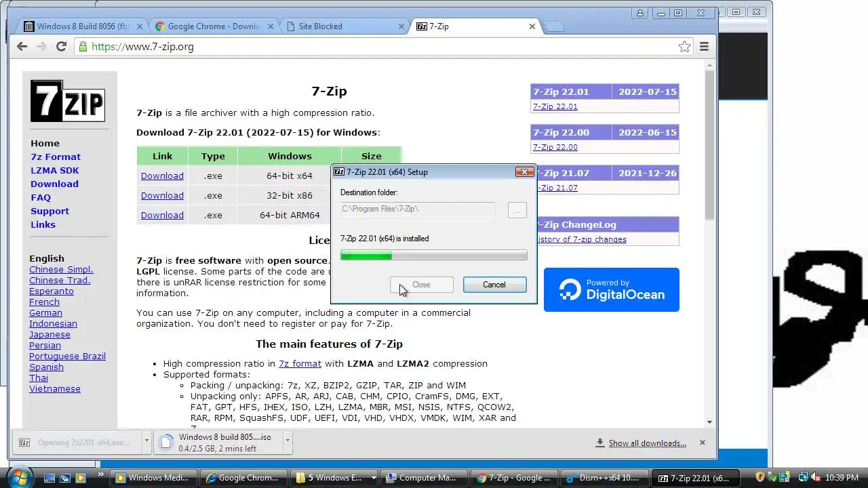Click the network tray icon
868x488 pixels.
coord(803,477)
